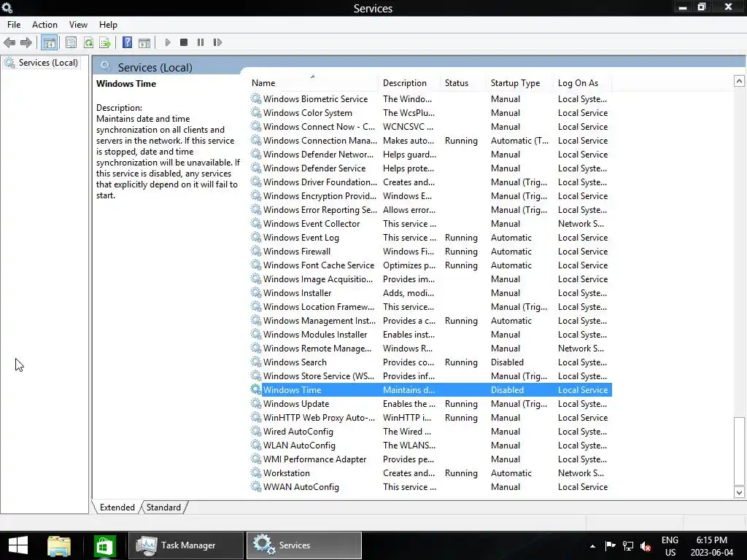The width and height of the screenshot is (747, 560).
Task: Sort by the Log On As column header
Action: click(582, 83)
